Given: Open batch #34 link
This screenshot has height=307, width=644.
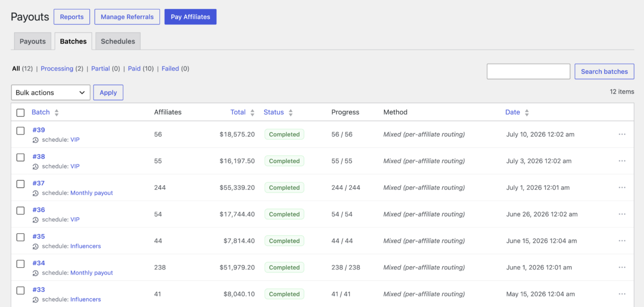Looking at the screenshot, I should pyautogui.click(x=39, y=263).
